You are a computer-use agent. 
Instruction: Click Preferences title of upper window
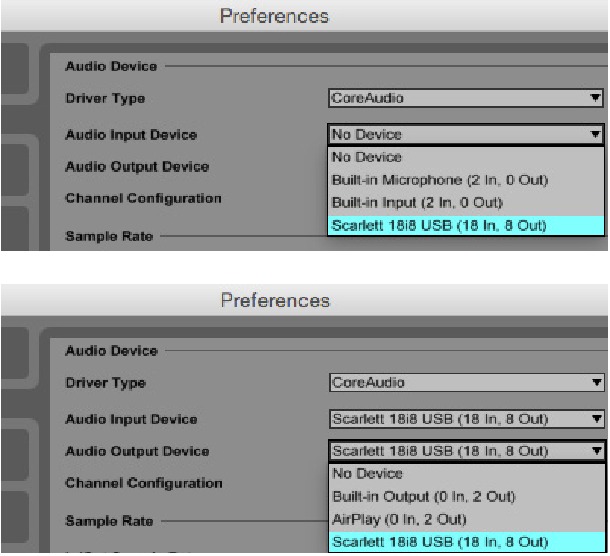click(274, 16)
